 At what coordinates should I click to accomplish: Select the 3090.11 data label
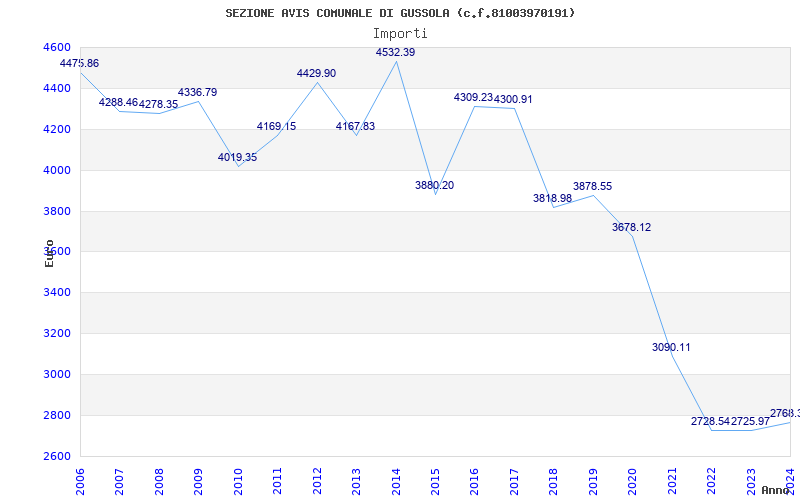(671, 348)
